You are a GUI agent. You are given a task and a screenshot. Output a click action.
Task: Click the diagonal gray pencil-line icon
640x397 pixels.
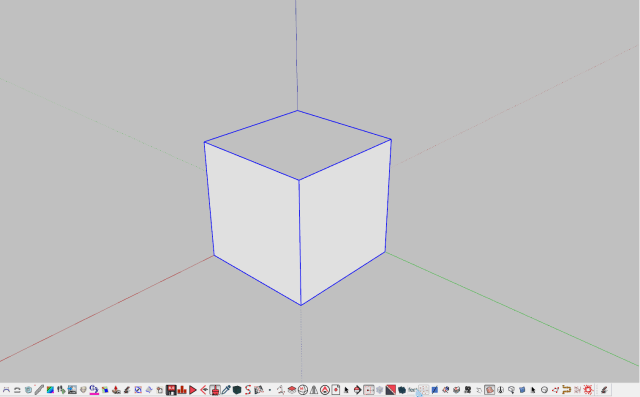pyautogui.click(x=39, y=390)
